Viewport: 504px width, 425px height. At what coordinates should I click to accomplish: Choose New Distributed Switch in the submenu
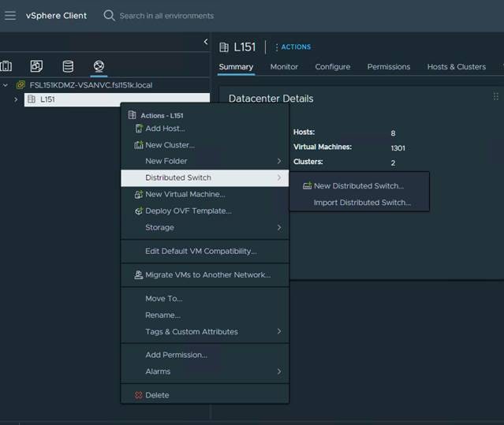[x=360, y=186]
